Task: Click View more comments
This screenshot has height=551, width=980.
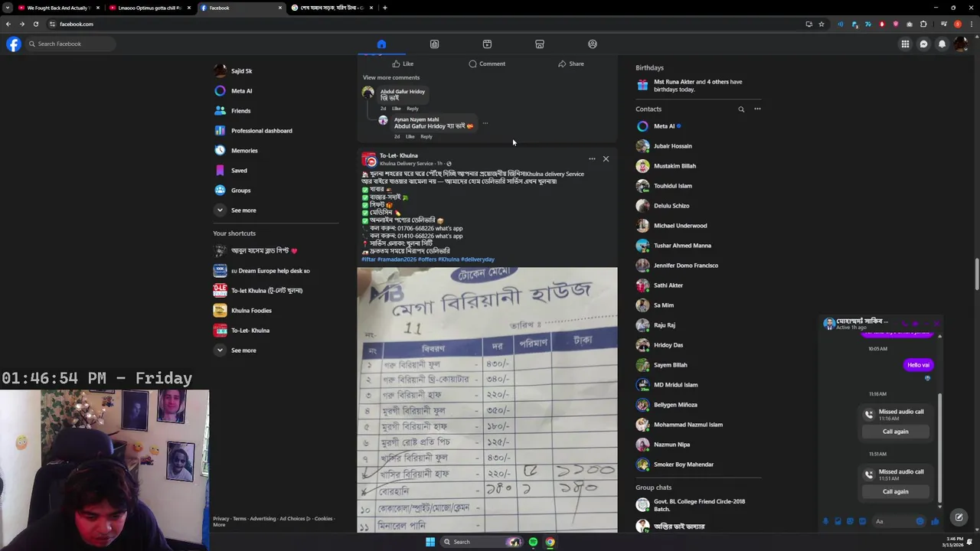Action: pyautogui.click(x=391, y=77)
